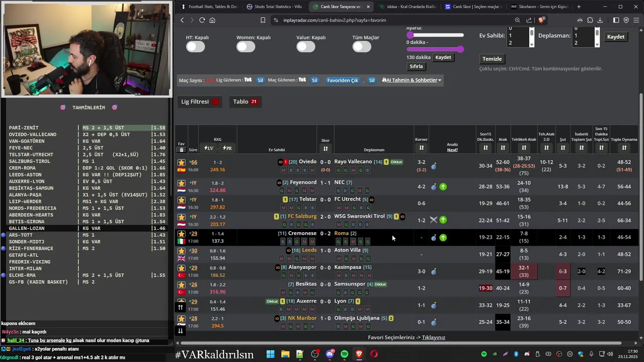Select value 1 in Ev Sahibi list
Viewport: 644px width, 362px height.
(517, 36)
